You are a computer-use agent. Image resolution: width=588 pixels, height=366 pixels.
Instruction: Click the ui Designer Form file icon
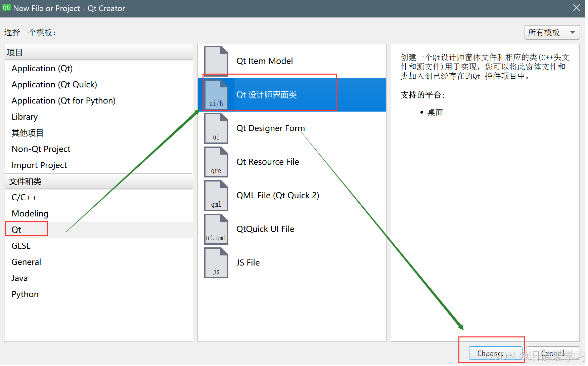(x=216, y=128)
